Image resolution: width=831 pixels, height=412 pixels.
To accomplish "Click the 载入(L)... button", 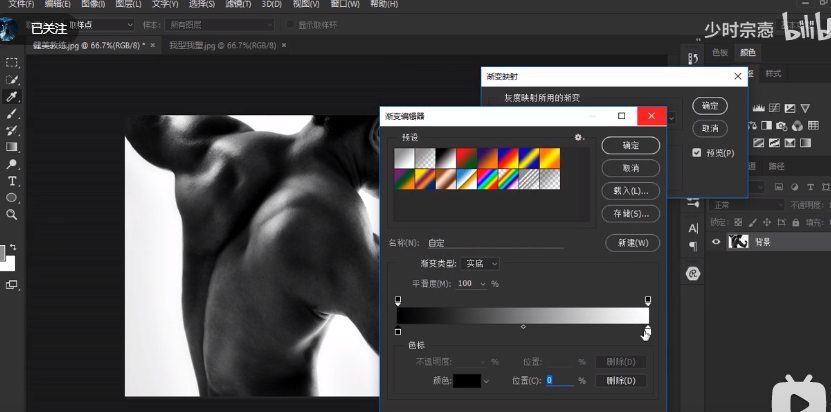I will (631, 191).
